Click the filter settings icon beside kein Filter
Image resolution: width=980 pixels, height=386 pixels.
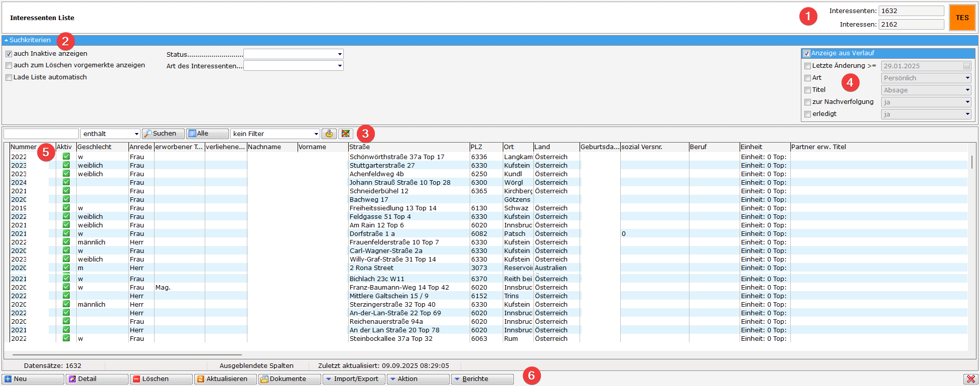329,134
